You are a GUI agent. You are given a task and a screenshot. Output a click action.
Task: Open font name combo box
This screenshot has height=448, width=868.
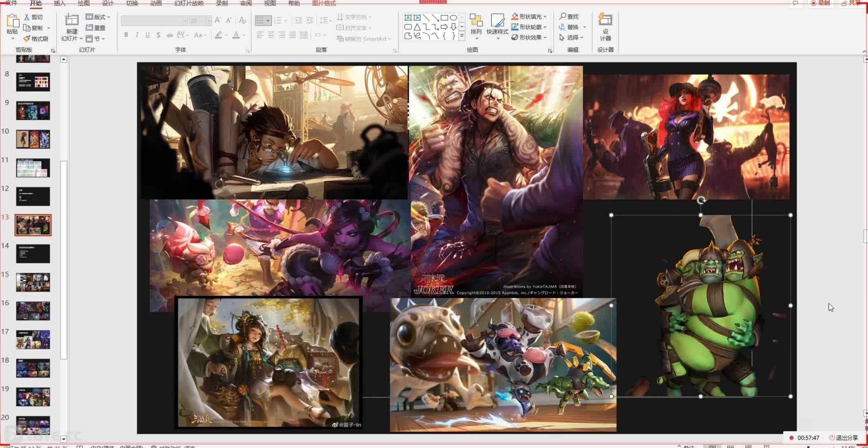154,20
